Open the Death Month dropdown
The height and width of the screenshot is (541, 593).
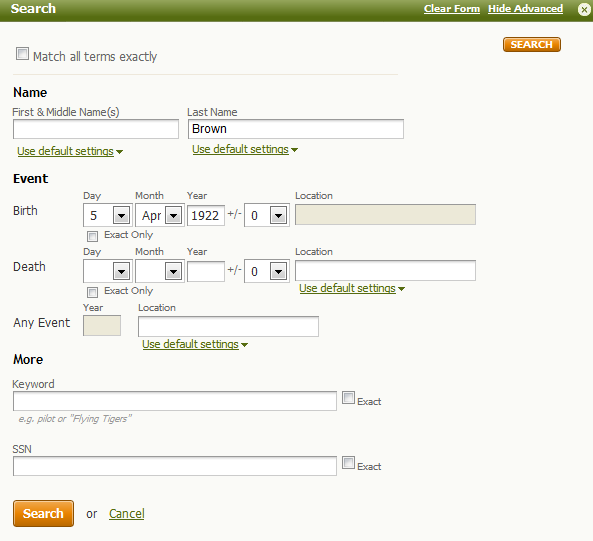160,271
